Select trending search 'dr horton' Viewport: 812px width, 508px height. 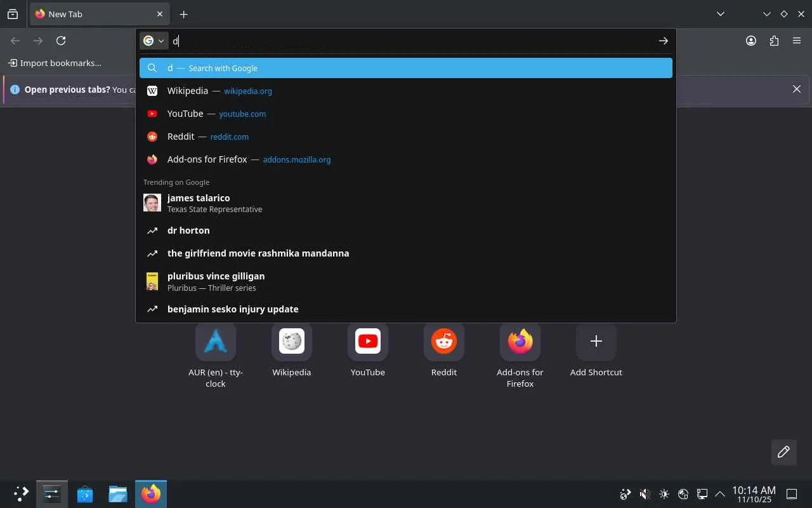point(406,231)
